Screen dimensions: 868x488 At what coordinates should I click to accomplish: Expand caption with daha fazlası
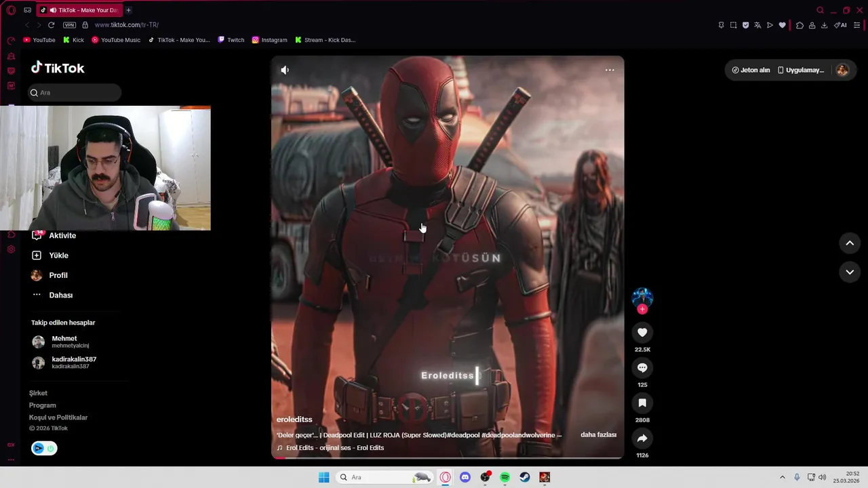[598, 434]
